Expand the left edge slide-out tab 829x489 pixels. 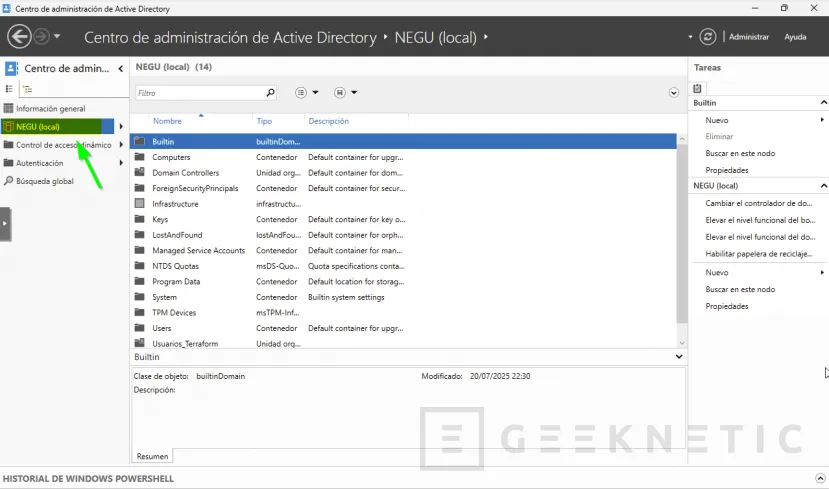point(5,224)
